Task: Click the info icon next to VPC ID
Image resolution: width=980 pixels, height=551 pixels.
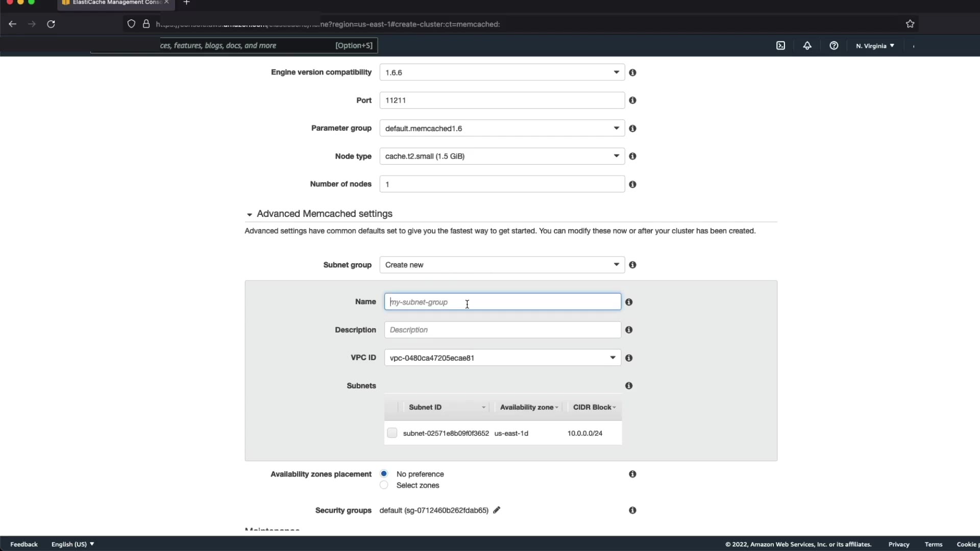Action: pyautogui.click(x=629, y=358)
